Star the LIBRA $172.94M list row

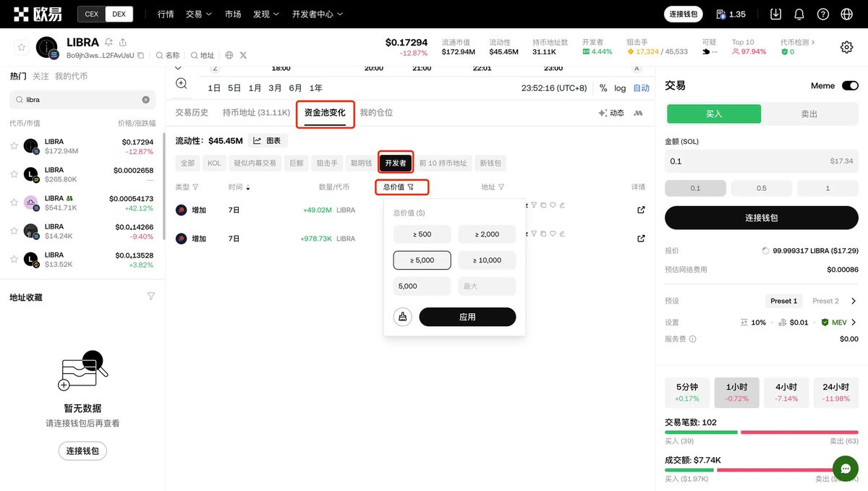(x=14, y=146)
